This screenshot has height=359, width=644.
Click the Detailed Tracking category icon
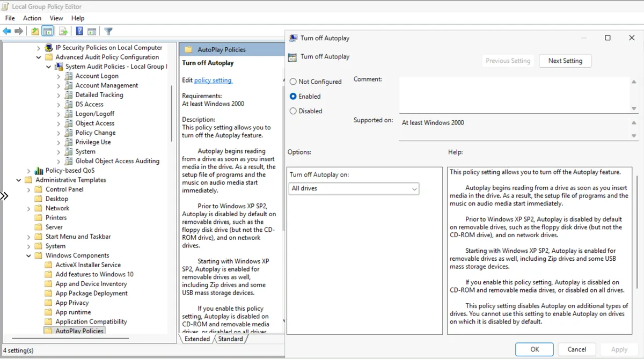coord(69,95)
